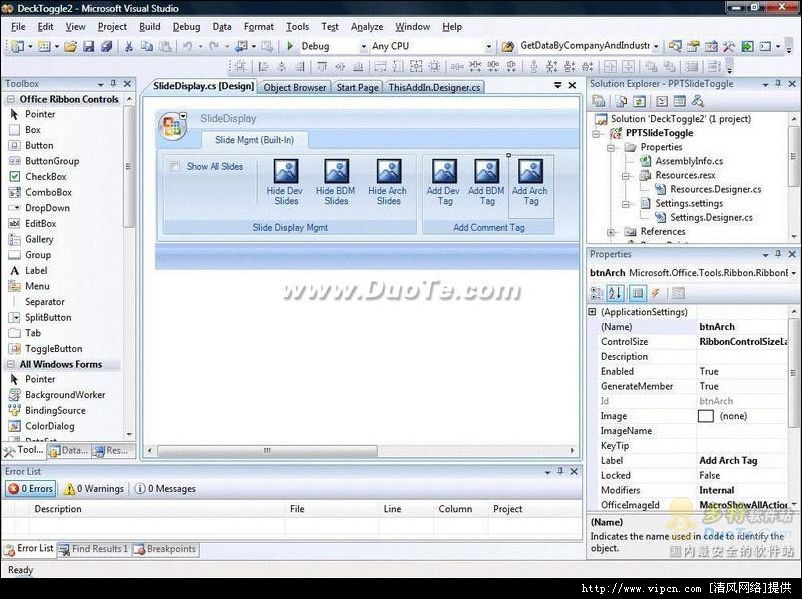Screen dimensions: 802x599
Task: Click the Description column header in Error List
Action: [158, 509]
